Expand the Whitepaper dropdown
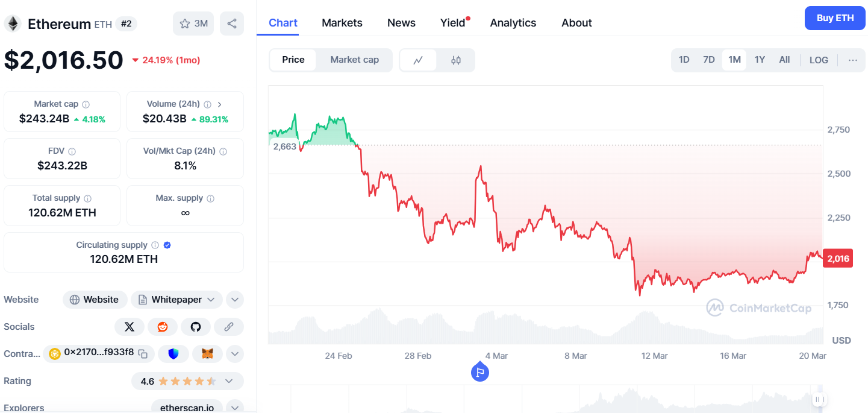This screenshot has height=413, width=868. click(211, 300)
